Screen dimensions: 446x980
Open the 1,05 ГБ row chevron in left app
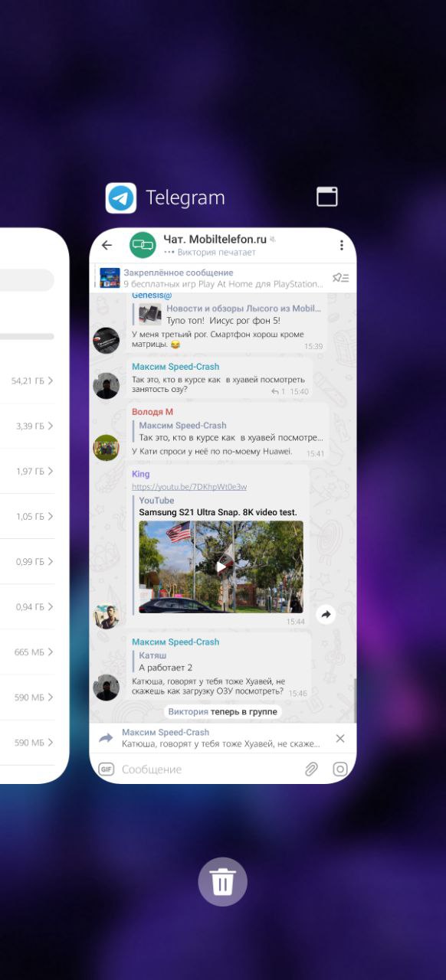pyautogui.click(x=50, y=516)
